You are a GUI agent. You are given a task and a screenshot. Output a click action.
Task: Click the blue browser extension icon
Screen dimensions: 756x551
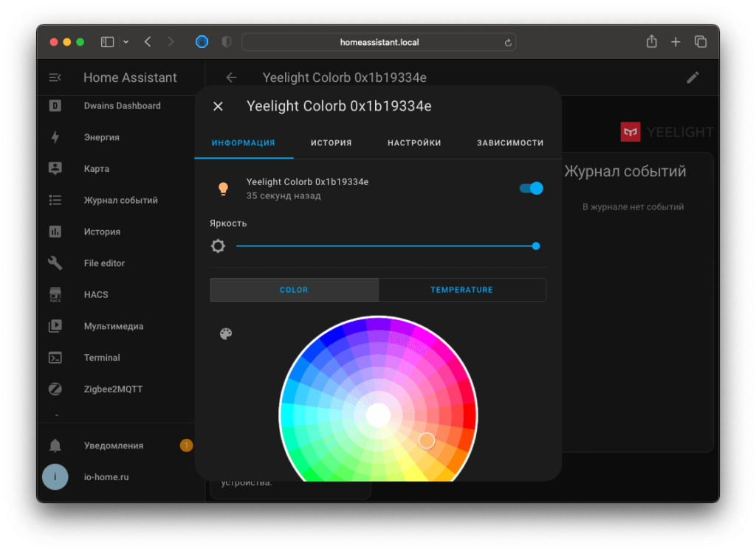(202, 42)
